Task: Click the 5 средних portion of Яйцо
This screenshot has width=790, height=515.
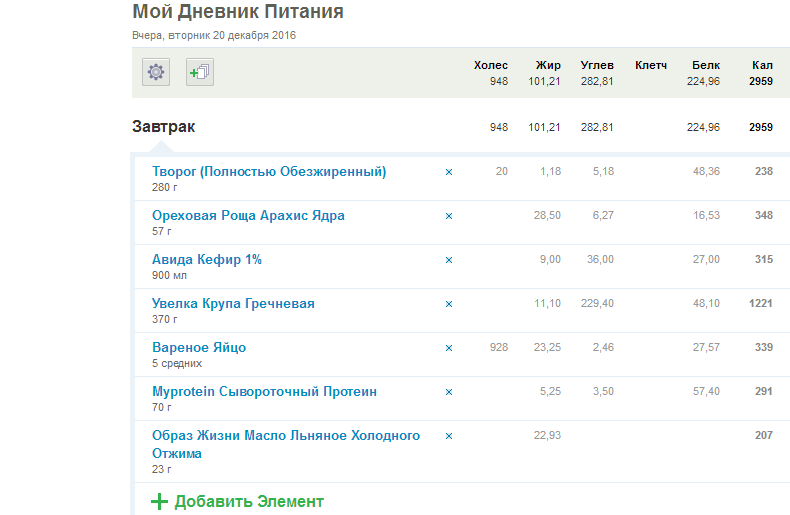Action: (x=177, y=363)
